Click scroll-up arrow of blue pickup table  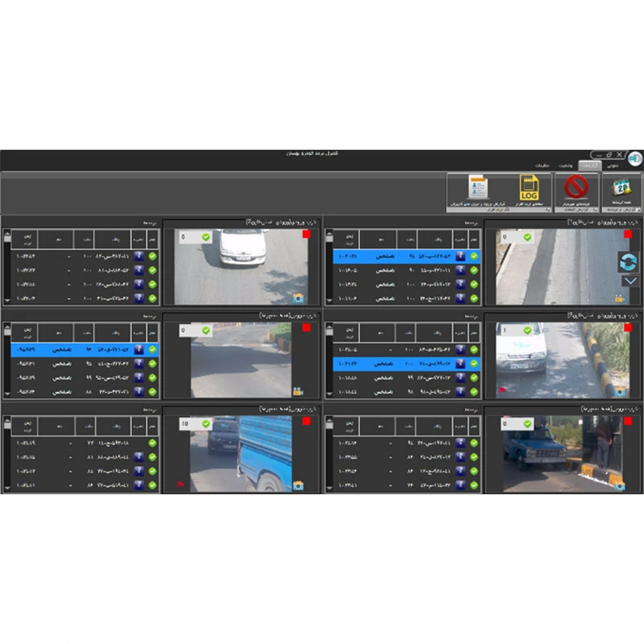coord(329,420)
